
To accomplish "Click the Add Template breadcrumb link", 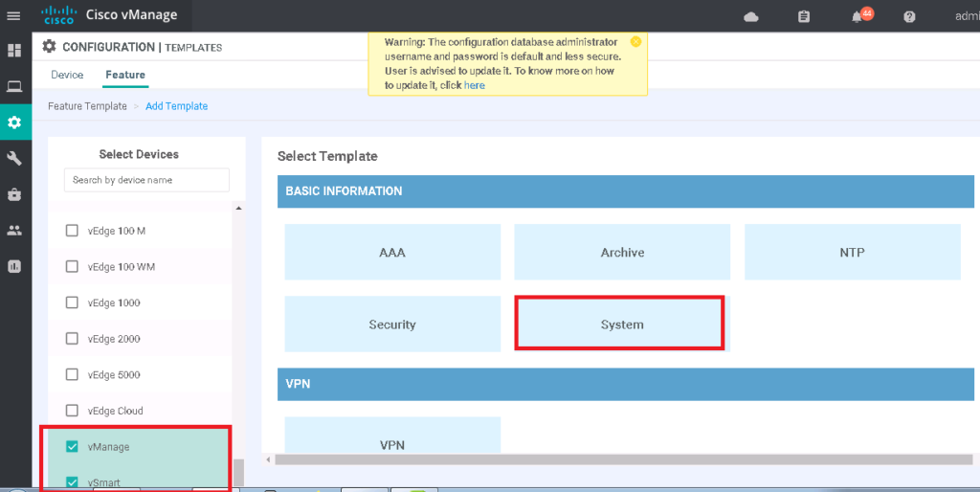I will (176, 106).
